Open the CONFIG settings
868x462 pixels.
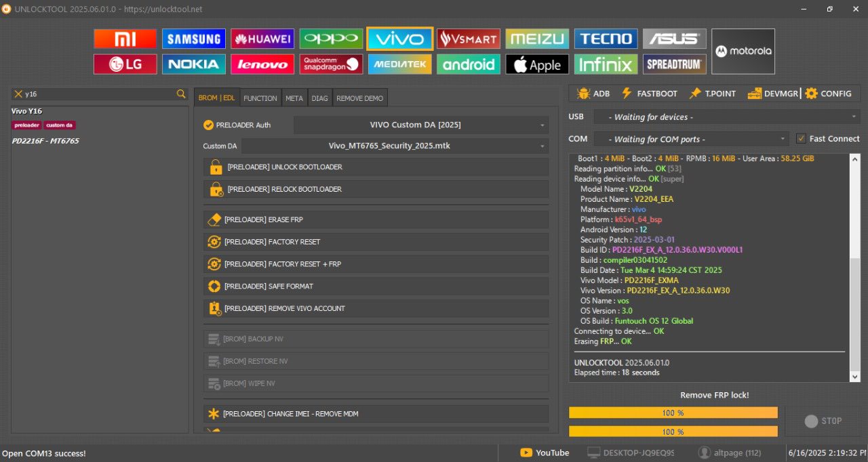[828, 93]
